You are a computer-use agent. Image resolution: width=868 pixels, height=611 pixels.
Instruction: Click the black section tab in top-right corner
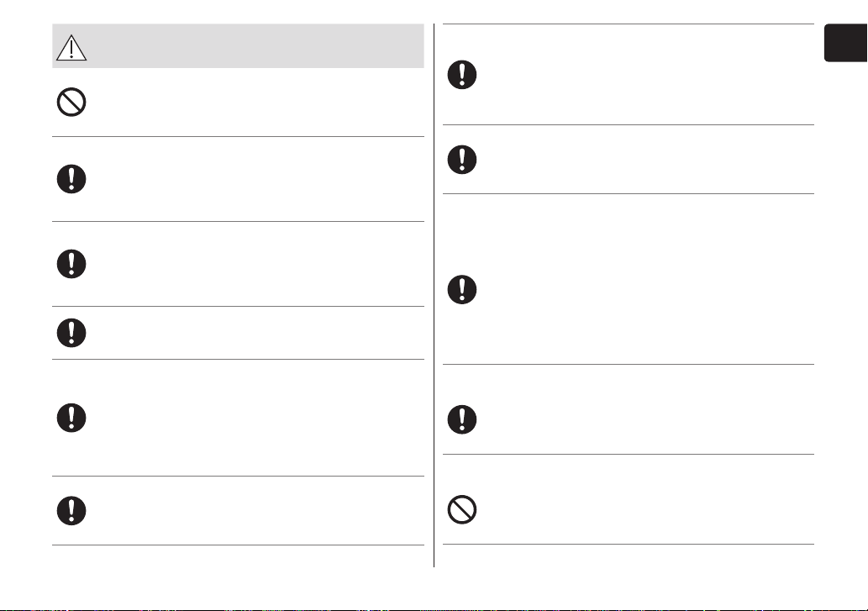[846, 43]
